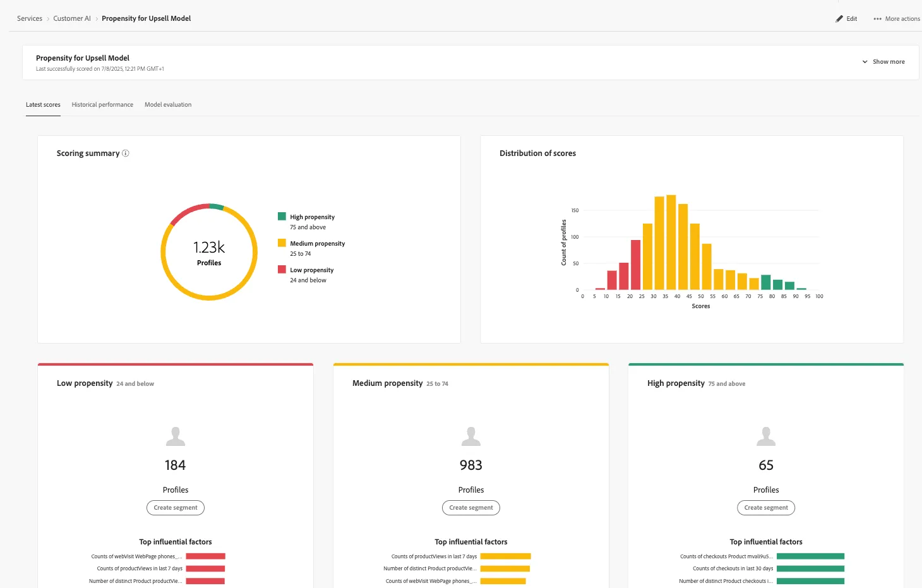
Task: Create segment for High propensity profiles
Action: 766,508
